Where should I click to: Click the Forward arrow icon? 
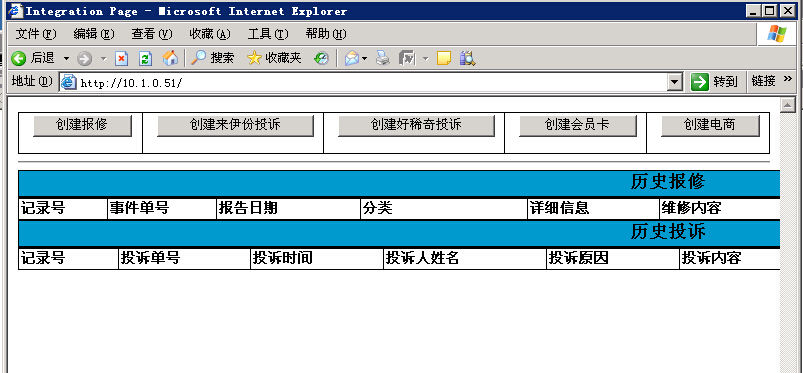[x=84, y=59]
